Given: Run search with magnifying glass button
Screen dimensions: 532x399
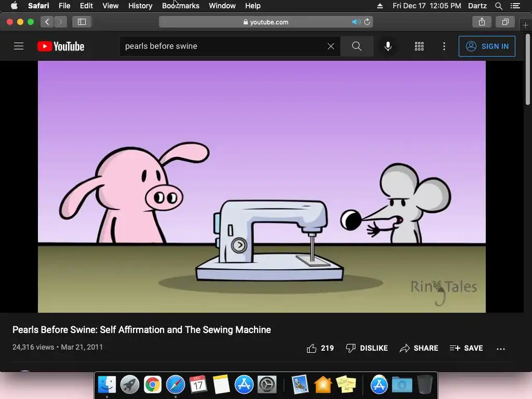Looking at the screenshot, I should (356, 46).
